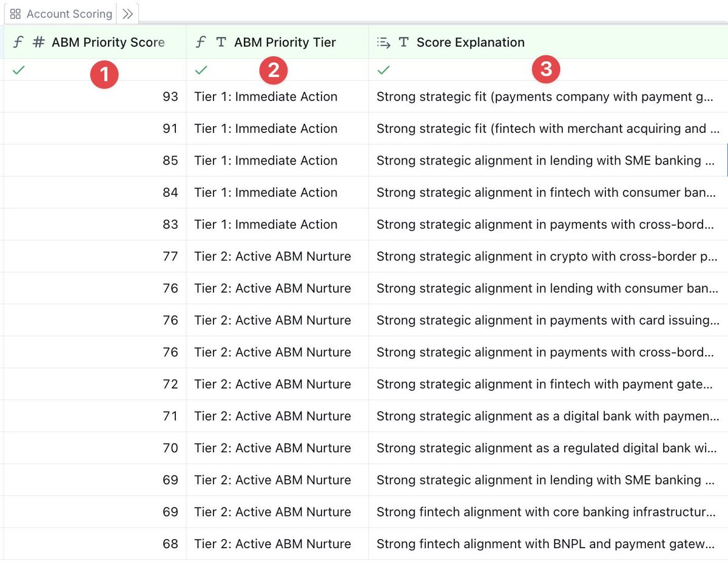Select the Score Explanation column header label
This screenshot has width=728, height=570.
pos(471,42)
